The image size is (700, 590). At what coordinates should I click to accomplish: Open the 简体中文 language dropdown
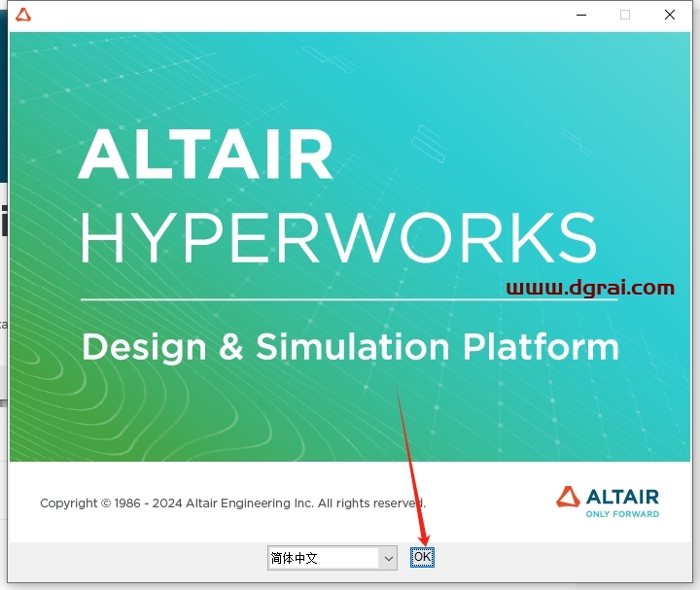(332, 558)
